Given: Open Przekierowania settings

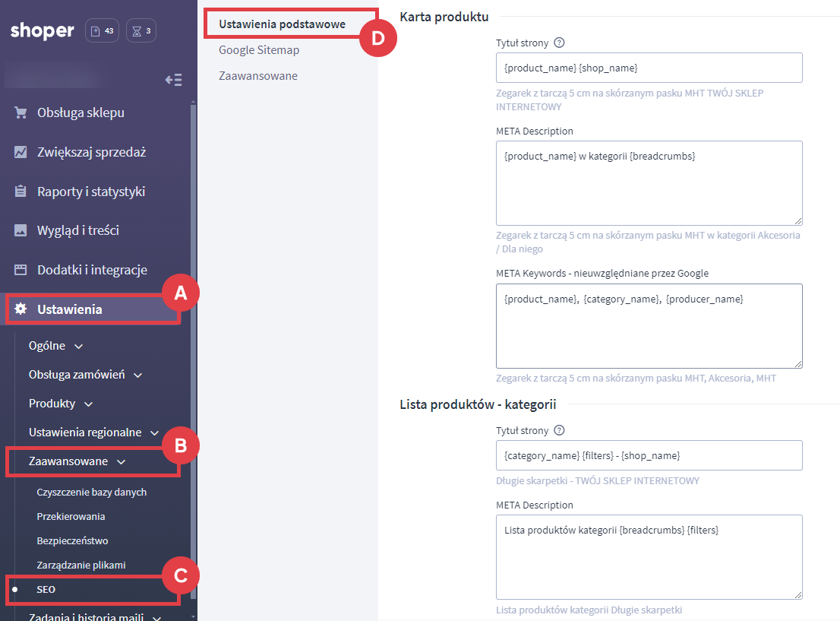Looking at the screenshot, I should [x=71, y=516].
